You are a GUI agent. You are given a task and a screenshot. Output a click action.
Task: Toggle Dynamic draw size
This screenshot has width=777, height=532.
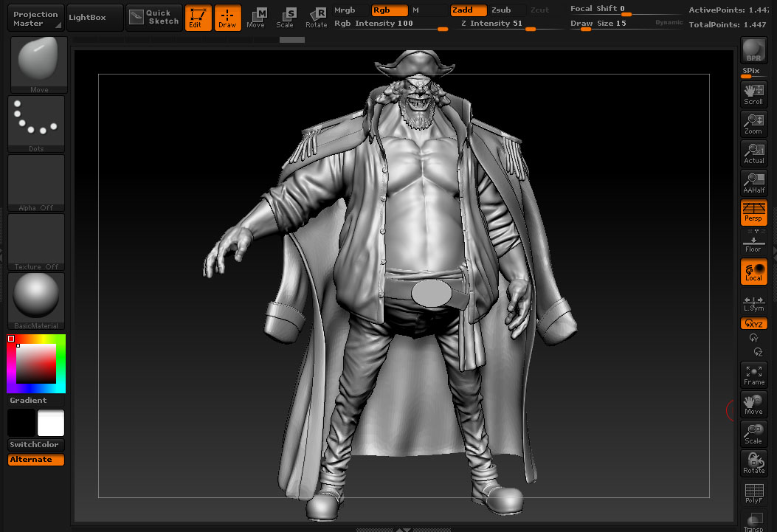tap(669, 23)
